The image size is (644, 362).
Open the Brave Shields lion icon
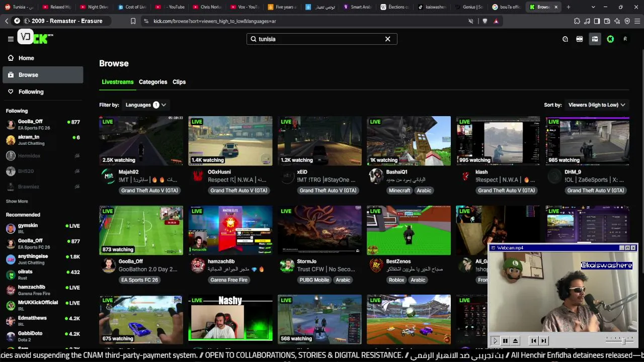[x=485, y=21]
